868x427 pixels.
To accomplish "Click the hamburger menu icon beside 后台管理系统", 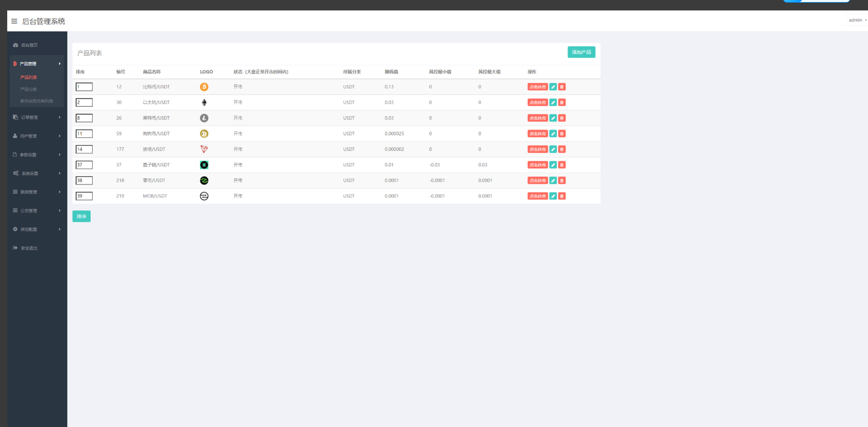I will (x=14, y=21).
